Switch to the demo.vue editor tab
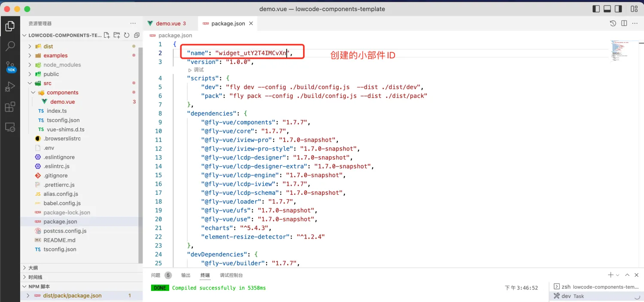 pos(168,24)
